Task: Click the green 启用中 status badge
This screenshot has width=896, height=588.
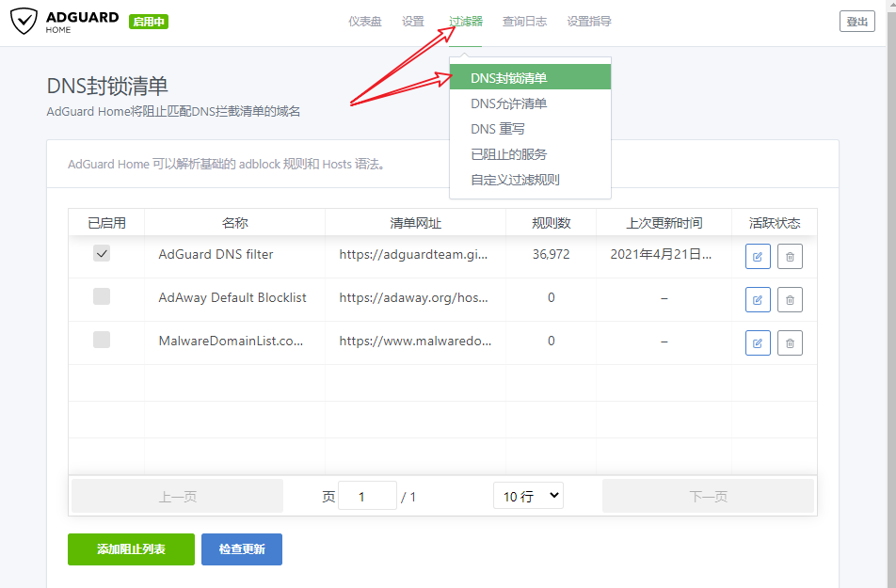Action: [149, 22]
